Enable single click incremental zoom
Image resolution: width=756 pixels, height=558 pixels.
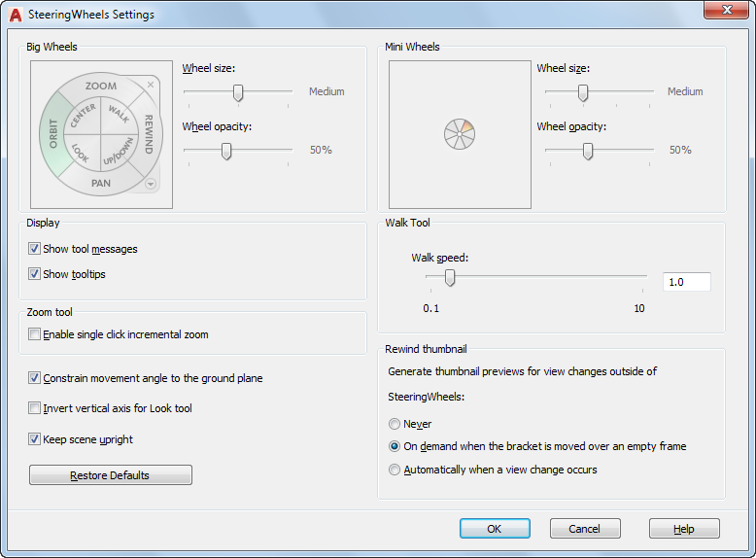pyautogui.click(x=35, y=334)
